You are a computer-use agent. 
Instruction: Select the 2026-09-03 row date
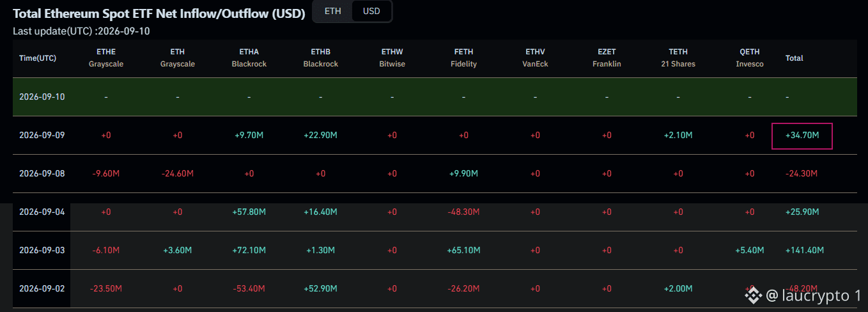(x=42, y=250)
